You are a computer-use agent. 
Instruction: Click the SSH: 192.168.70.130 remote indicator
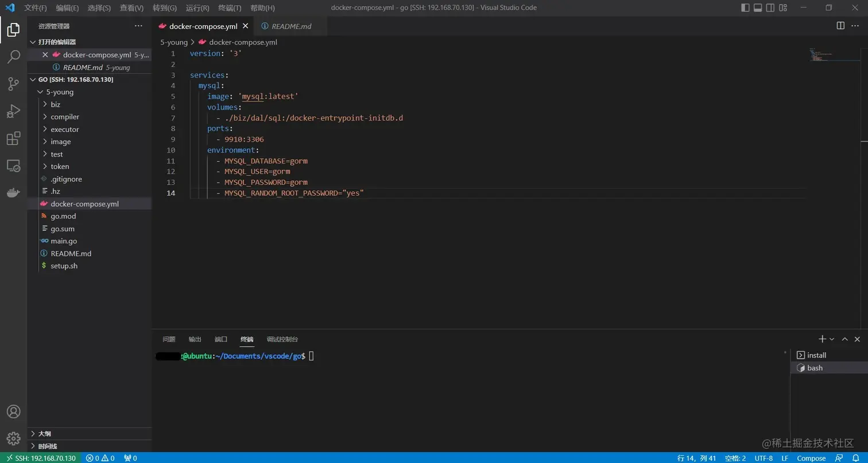pyautogui.click(x=41, y=458)
